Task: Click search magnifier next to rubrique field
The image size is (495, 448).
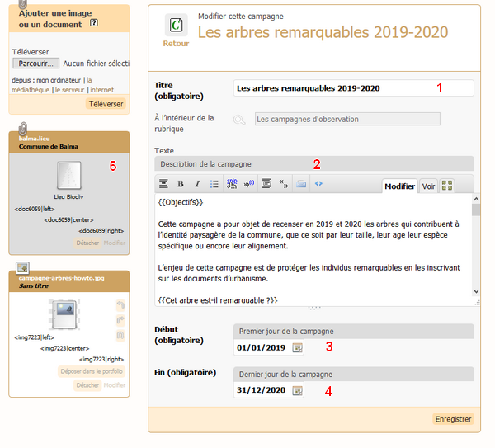Action: (239, 120)
